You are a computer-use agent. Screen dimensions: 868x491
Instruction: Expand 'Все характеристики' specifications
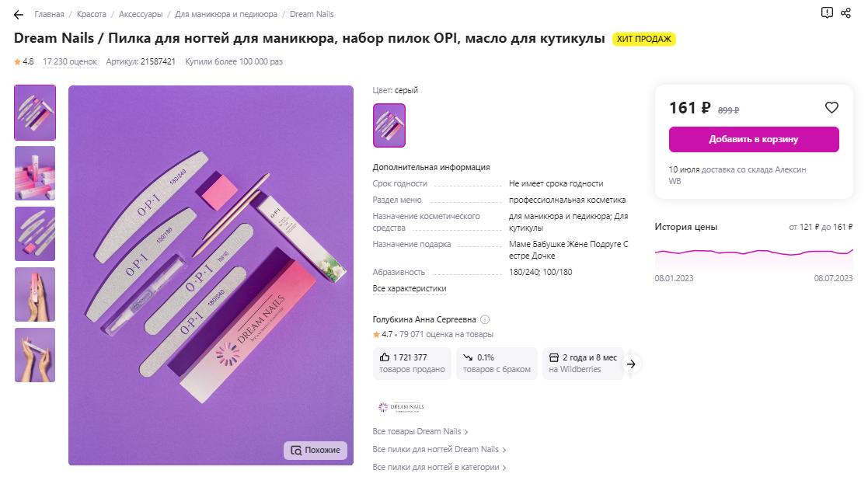point(408,287)
